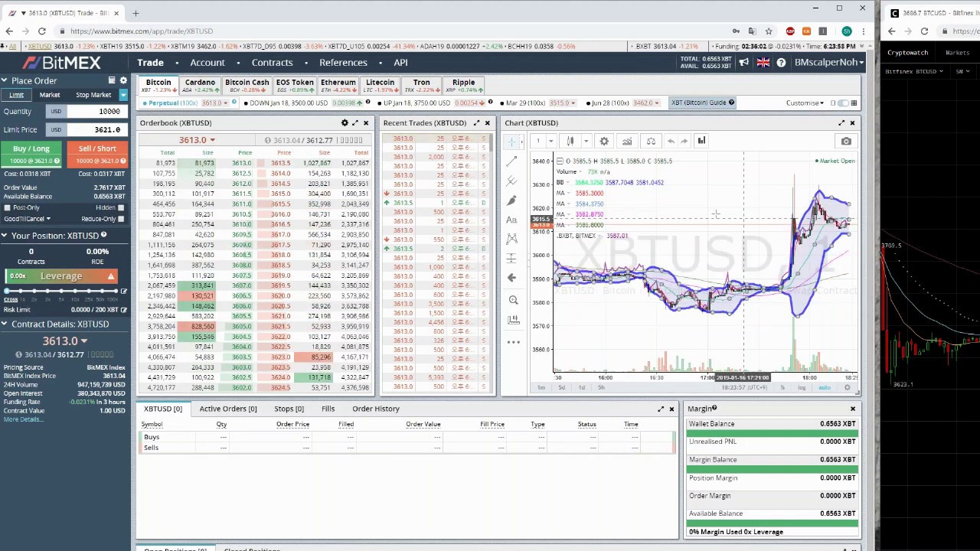
Task: Toggle log scale on chart
Action: (802, 388)
